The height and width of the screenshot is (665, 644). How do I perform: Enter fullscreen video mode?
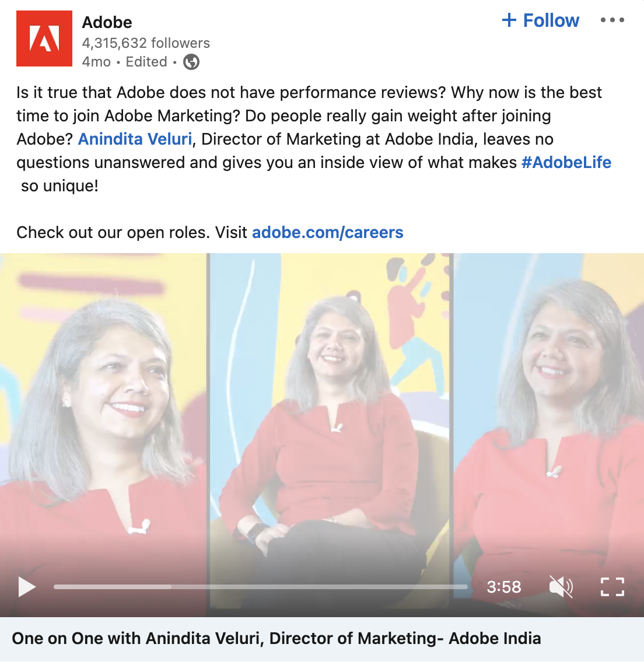[612, 587]
